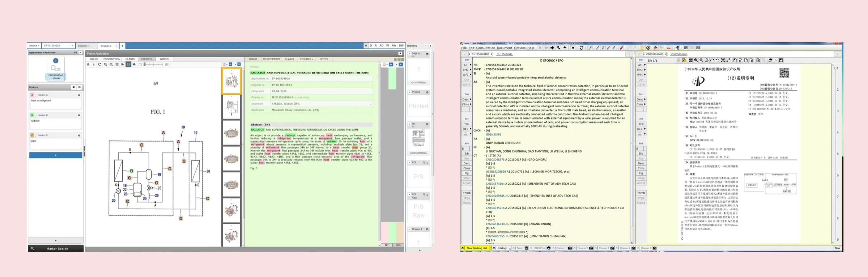Viewport: 868px width, 277px height.
Task: Open the CLAIMS tab in the right document pane
Action: click(x=289, y=59)
